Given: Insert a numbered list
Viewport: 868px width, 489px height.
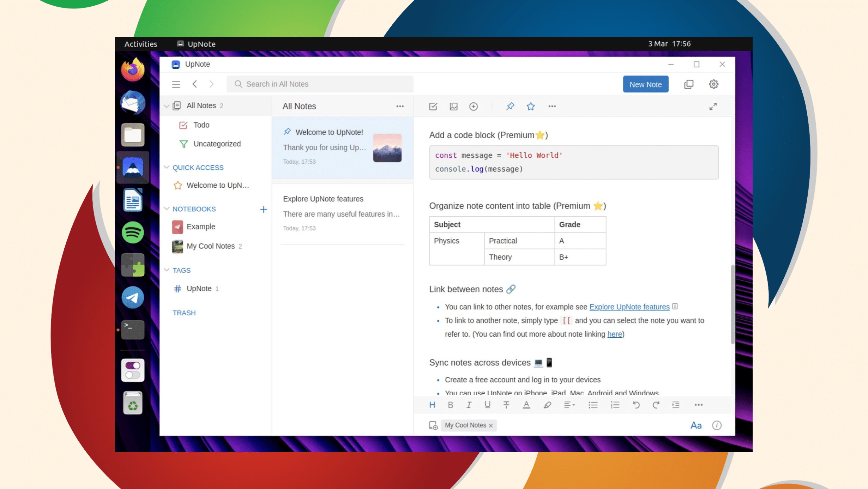Looking at the screenshot, I should 615,405.
